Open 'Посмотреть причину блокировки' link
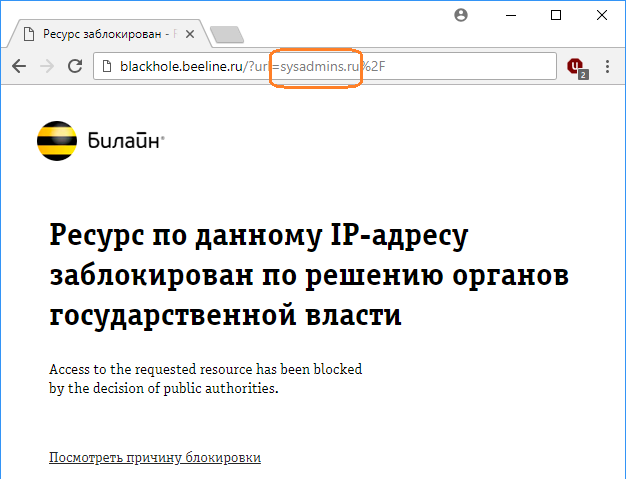Screen dimensions: 626x479 click(x=155, y=457)
